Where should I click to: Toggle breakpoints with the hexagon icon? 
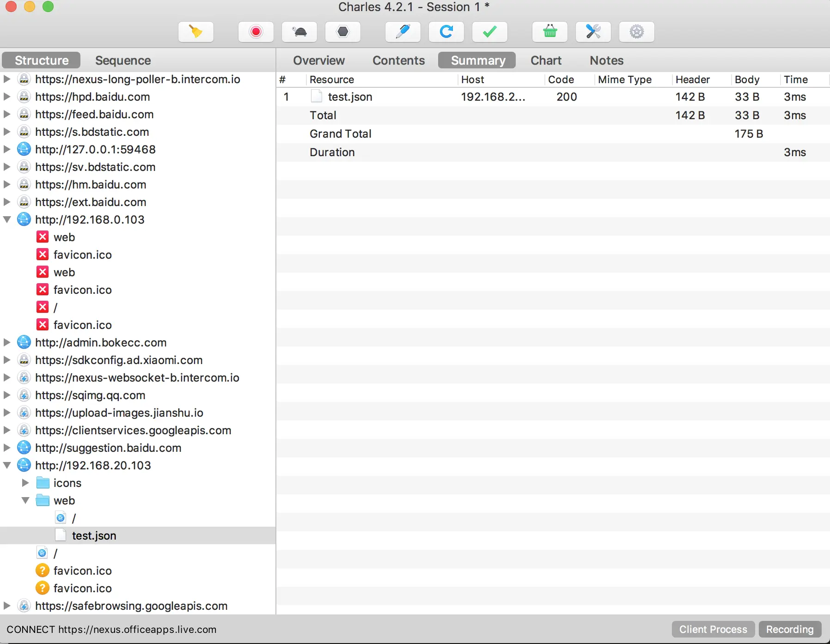click(x=343, y=32)
